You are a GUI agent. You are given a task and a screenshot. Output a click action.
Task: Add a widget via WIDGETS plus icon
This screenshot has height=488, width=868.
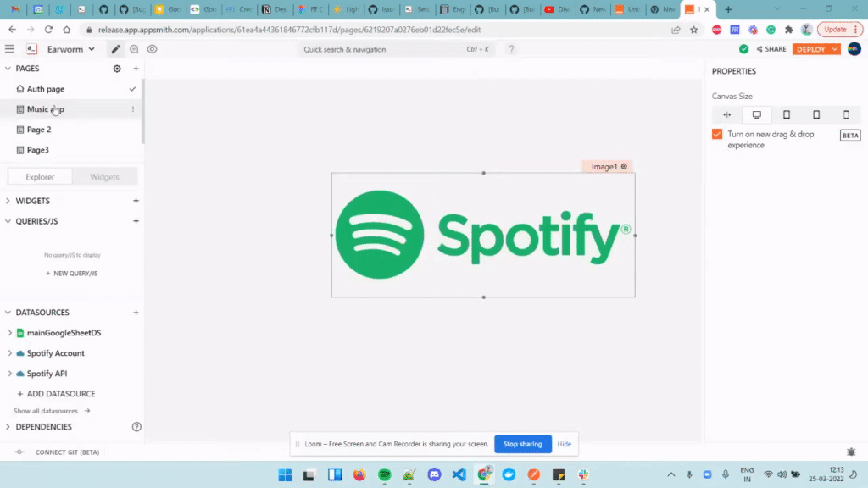coord(136,201)
